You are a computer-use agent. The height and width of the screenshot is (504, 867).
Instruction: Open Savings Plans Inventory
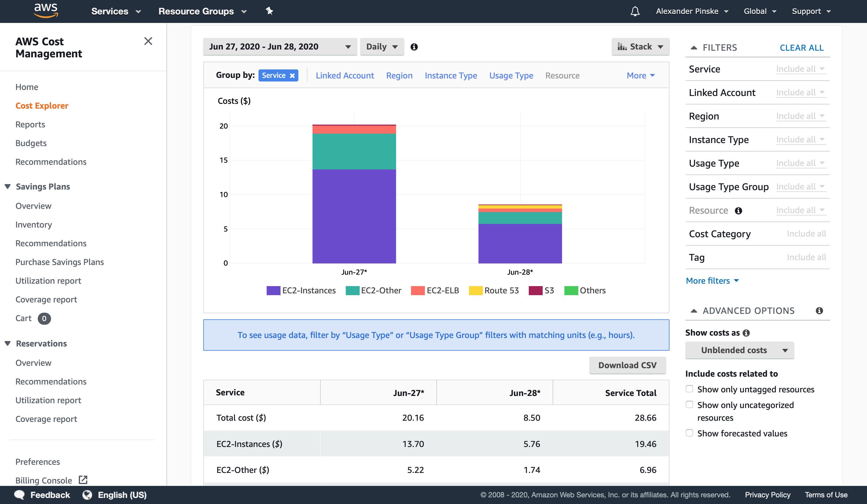34,225
